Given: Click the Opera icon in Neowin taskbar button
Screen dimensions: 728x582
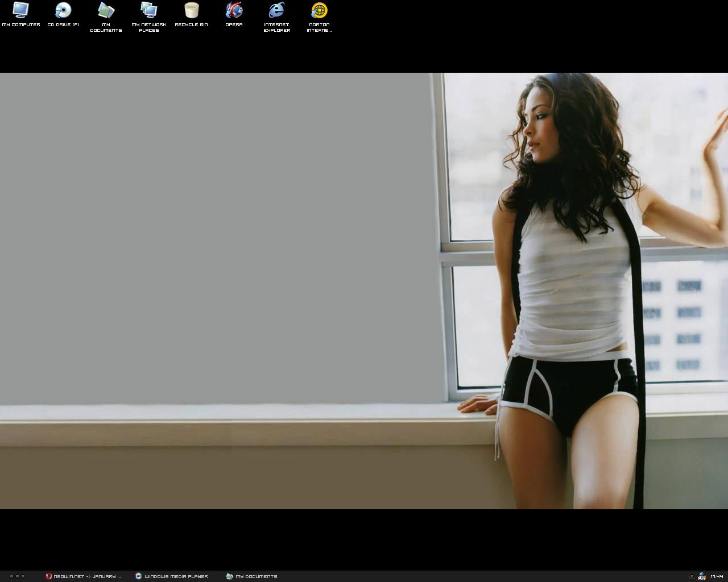Looking at the screenshot, I should click(49, 576).
